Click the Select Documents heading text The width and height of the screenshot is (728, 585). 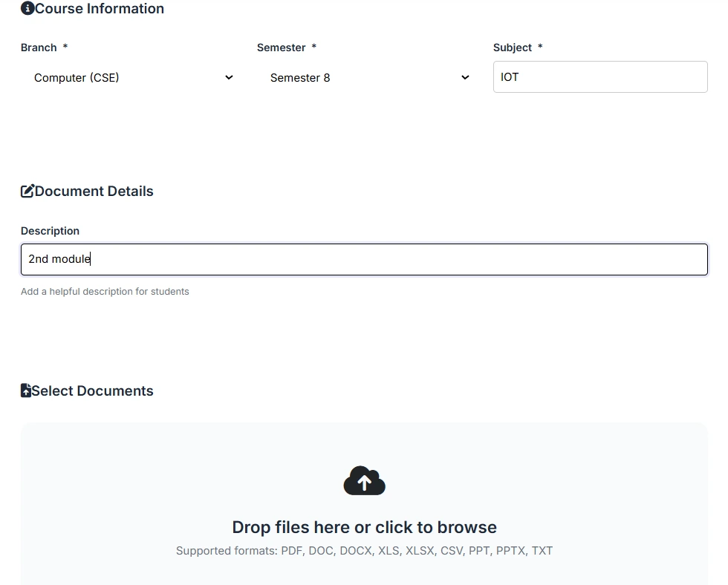pos(93,391)
